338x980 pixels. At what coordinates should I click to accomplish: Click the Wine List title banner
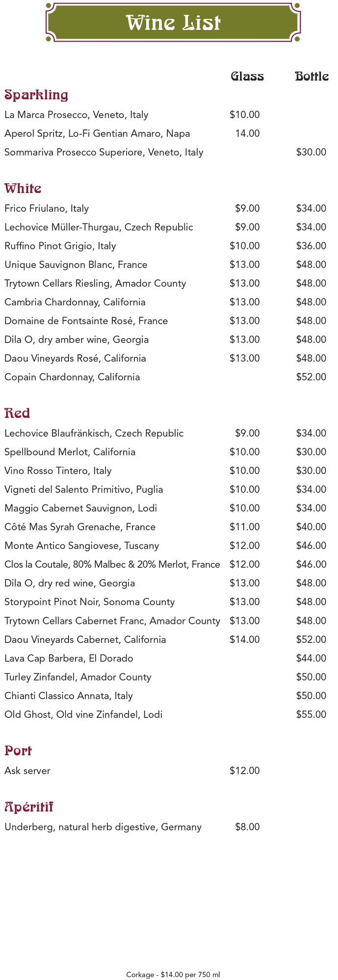(x=173, y=23)
